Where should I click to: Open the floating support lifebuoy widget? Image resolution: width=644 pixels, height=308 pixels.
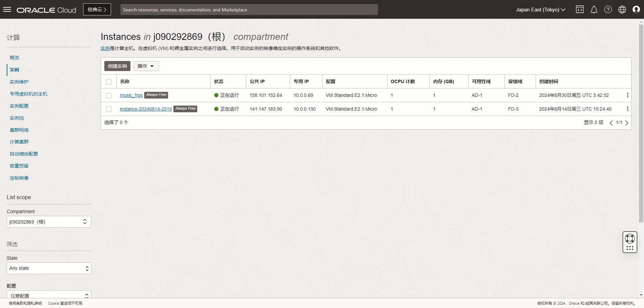pos(630,239)
